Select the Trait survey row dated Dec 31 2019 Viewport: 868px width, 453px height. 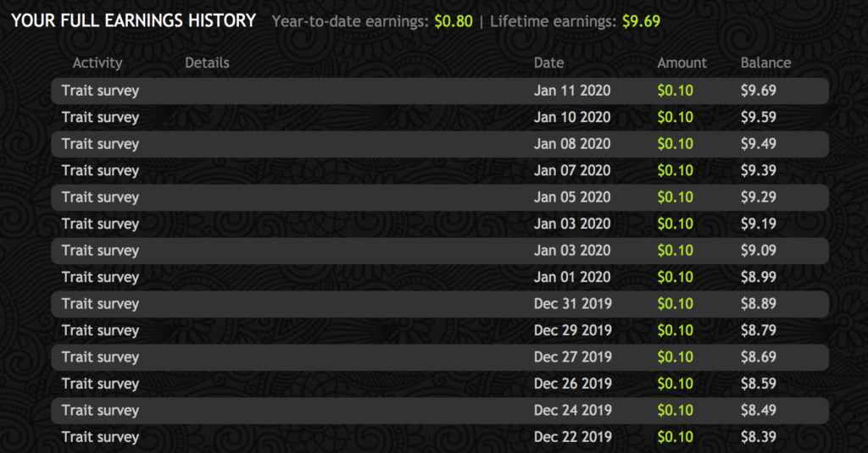pos(440,304)
